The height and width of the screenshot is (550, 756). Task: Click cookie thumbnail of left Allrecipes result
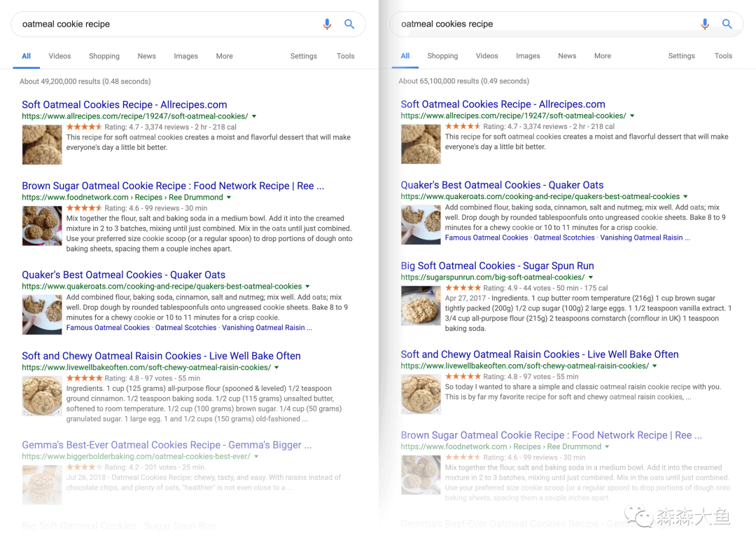[x=42, y=144]
